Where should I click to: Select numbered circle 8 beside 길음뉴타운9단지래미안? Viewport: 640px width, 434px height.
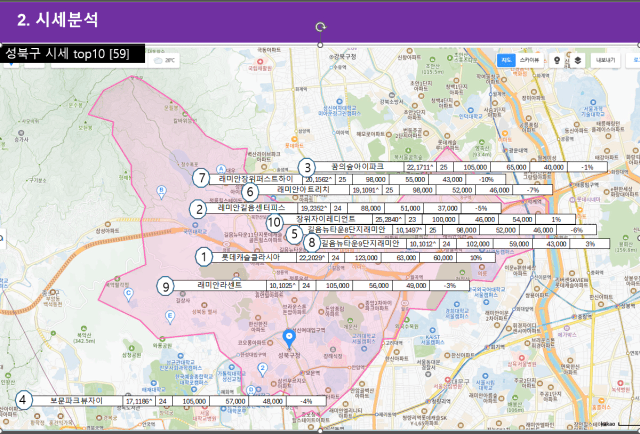pyautogui.click(x=312, y=243)
